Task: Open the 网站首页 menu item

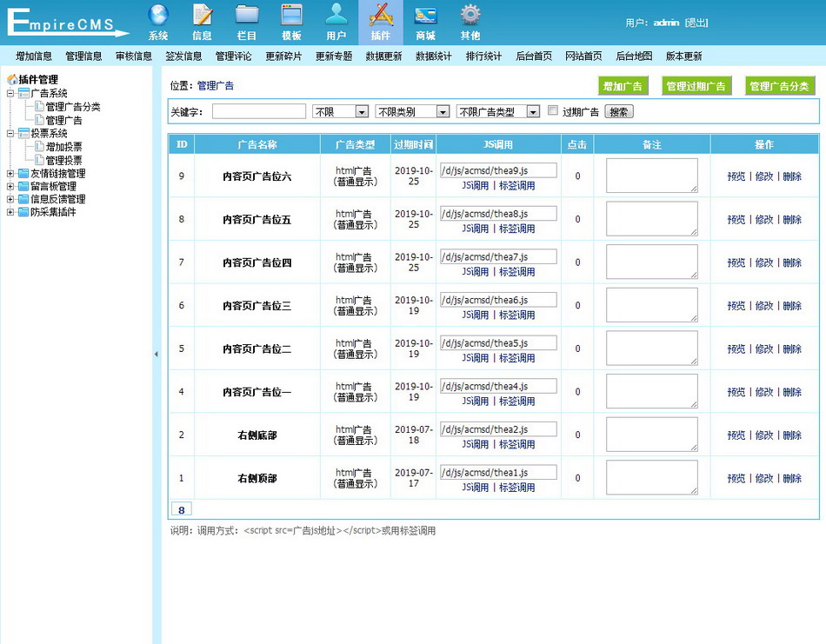Action: tap(583, 56)
